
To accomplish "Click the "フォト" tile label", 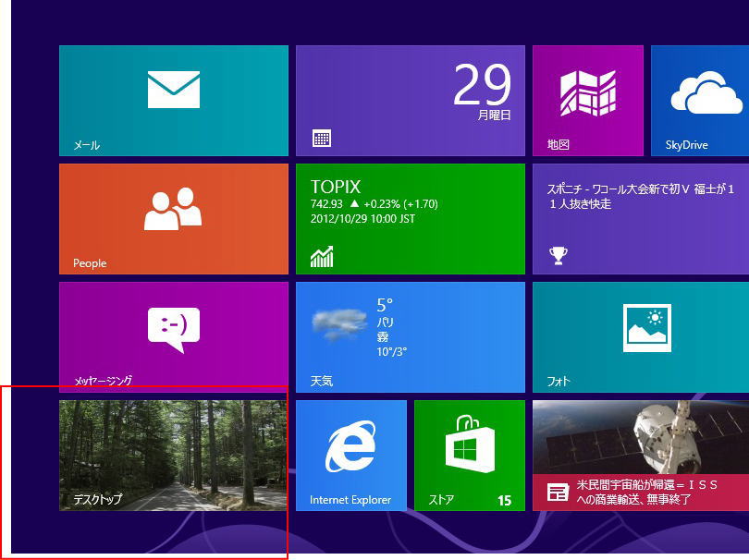I will pos(559,381).
